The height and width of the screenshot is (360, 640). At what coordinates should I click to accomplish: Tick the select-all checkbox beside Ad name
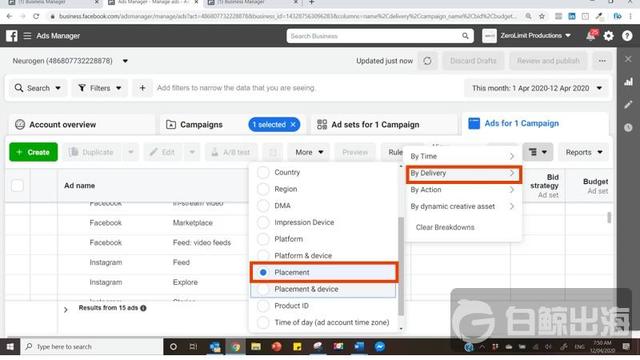[17, 186]
